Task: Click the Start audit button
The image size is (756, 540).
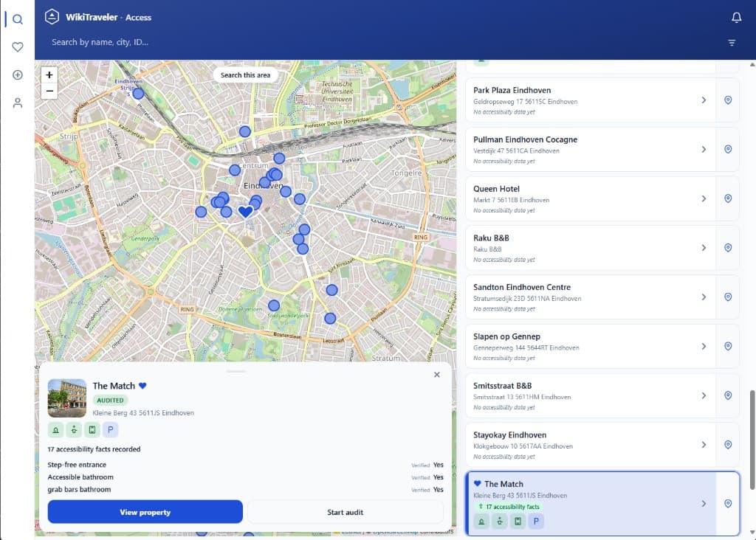Action: click(346, 512)
